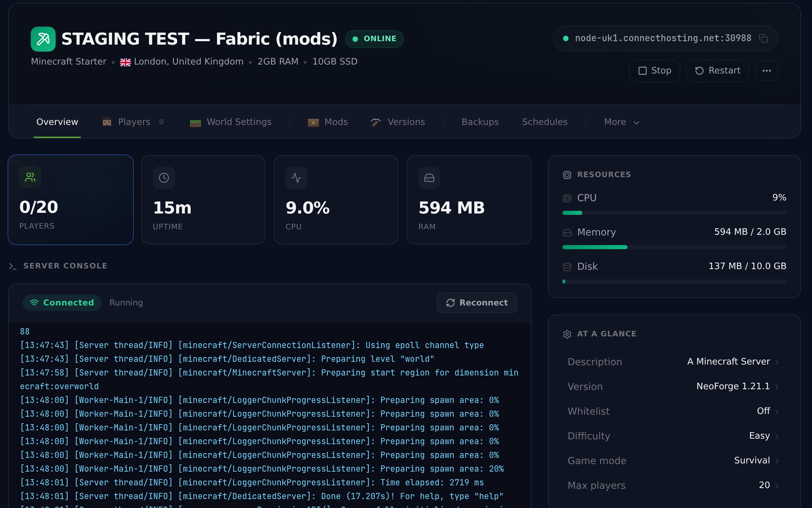Viewport: 812px width, 508px height.
Task: Click the Difficulty "Easy" value
Action: point(760,436)
